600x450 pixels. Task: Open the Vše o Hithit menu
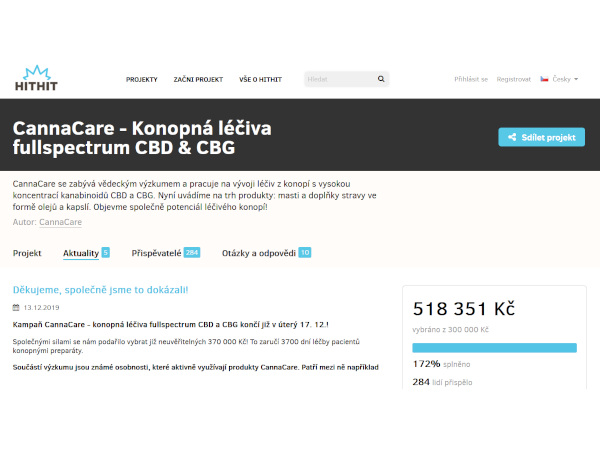coord(259,79)
